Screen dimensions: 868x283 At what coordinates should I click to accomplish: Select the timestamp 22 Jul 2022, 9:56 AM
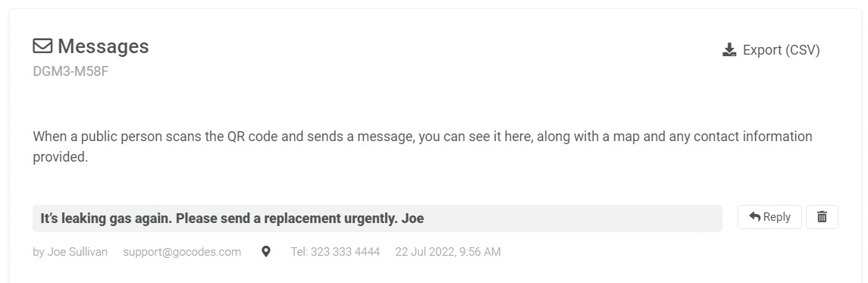tap(448, 252)
